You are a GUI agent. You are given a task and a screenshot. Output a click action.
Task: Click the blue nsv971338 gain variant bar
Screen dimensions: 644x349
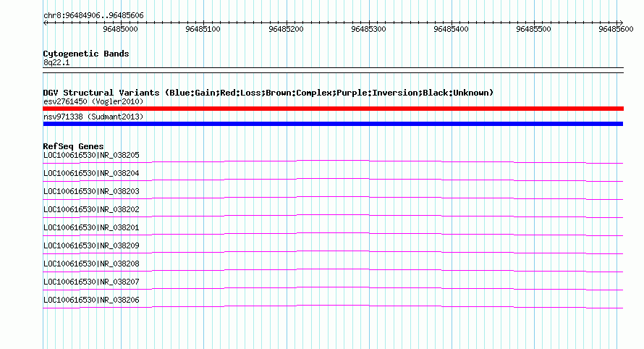333,124
